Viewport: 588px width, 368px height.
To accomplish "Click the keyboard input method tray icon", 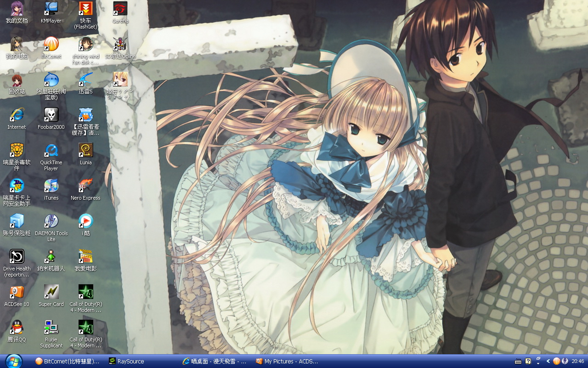I will 519,361.
